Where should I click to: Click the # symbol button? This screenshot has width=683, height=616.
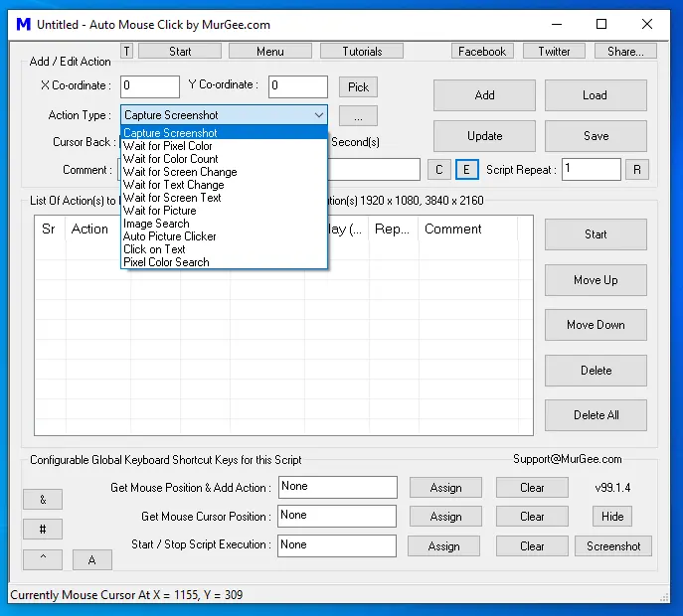pos(43,530)
